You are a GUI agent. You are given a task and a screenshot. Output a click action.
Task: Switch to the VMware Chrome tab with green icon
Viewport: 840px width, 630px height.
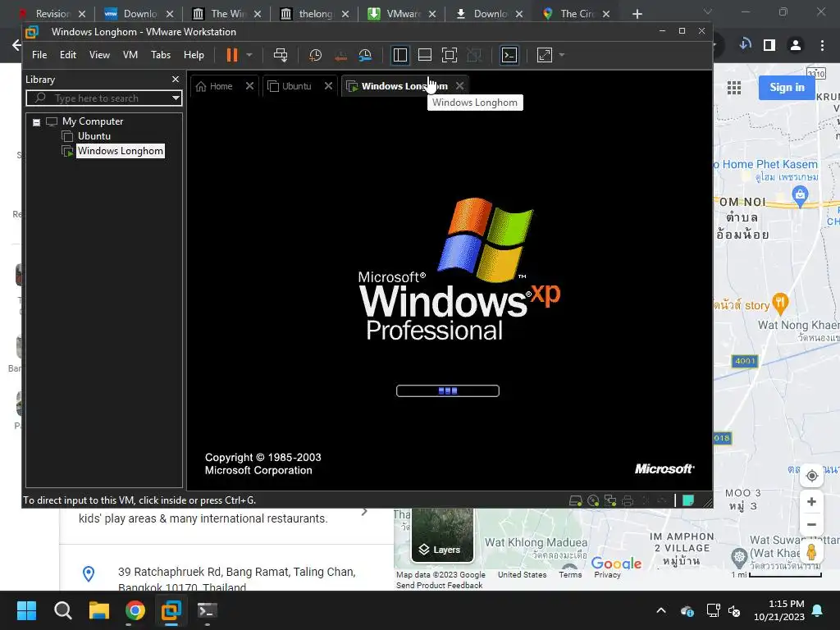[x=402, y=14]
